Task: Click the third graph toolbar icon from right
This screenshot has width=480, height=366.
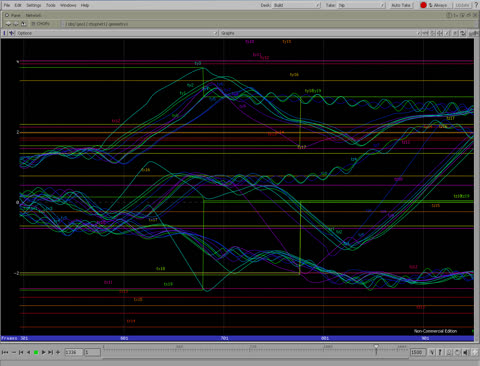Action: click(x=455, y=33)
